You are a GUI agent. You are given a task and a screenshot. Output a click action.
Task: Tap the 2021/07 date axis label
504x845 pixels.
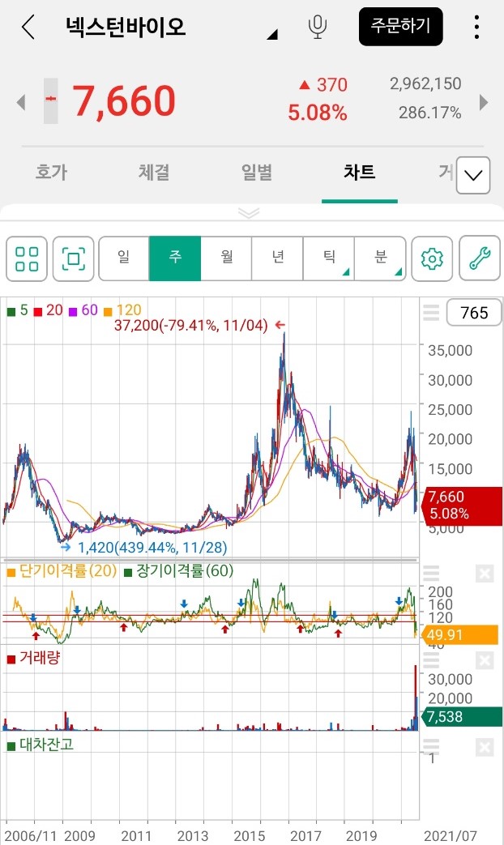(450, 836)
